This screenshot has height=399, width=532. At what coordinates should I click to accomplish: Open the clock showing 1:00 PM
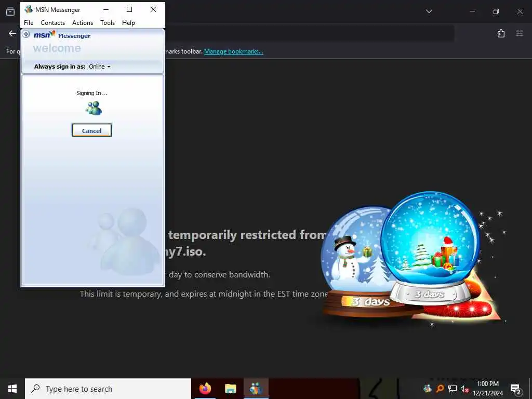click(488, 389)
